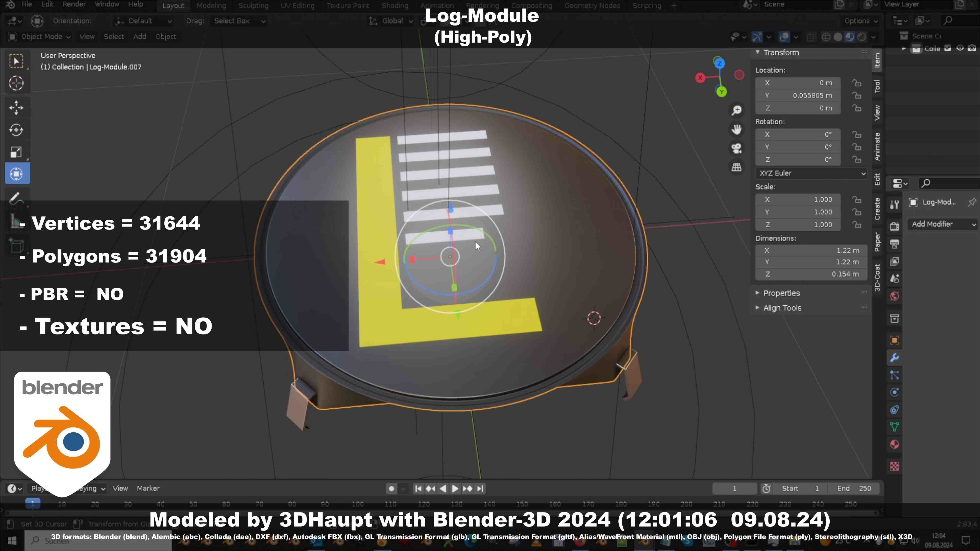Toggle Collection render camera icon in outliner

click(972, 48)
